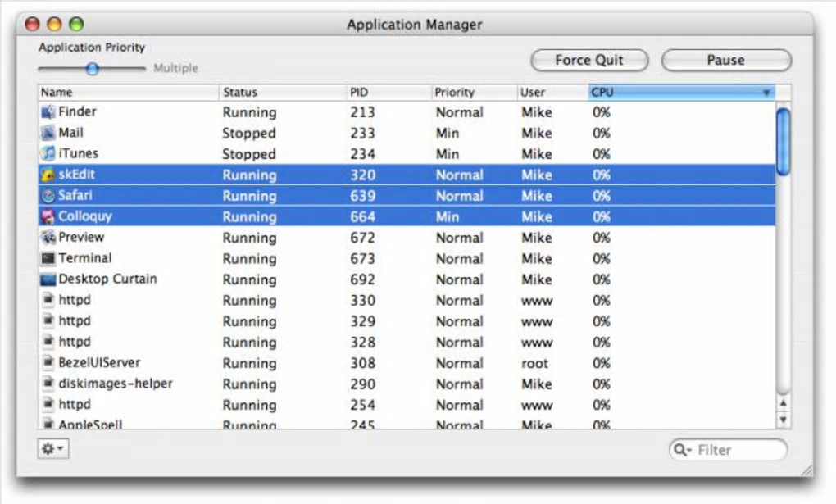836x504 pixels.
Task: Select the BezelUIServer row name
Action: tap(99, 363)
